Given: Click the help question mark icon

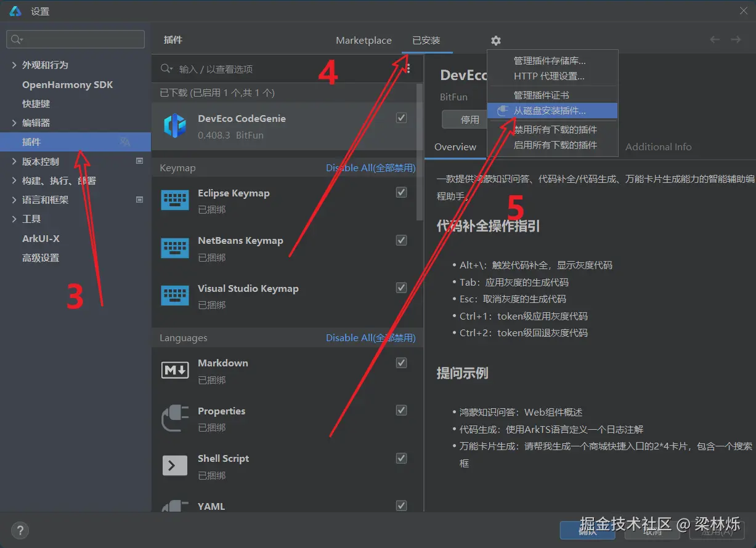Looking at the screenshot, I should point(20,530).
